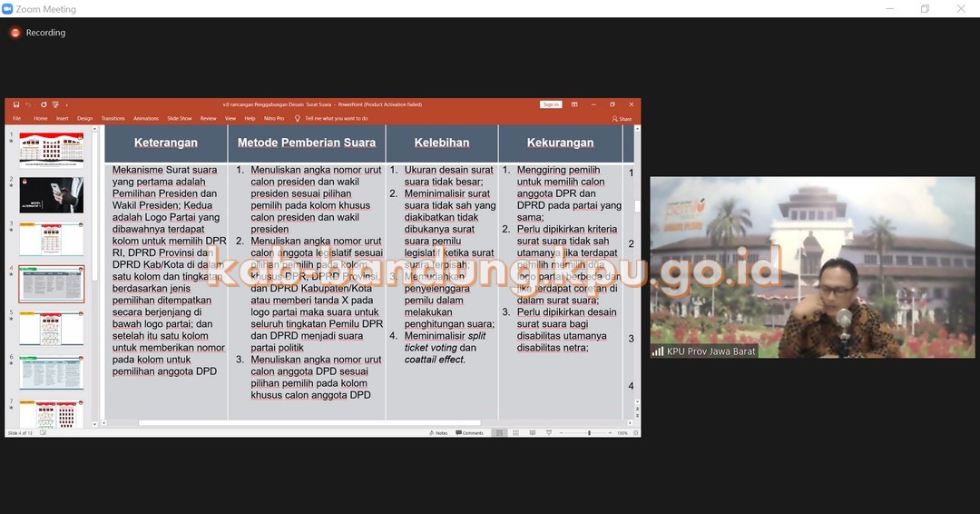The width and height of the screenshot is (980, 514).
Task: Click Start From Beginning presentation icon in quick toolbar
Action: click(55, 104)
